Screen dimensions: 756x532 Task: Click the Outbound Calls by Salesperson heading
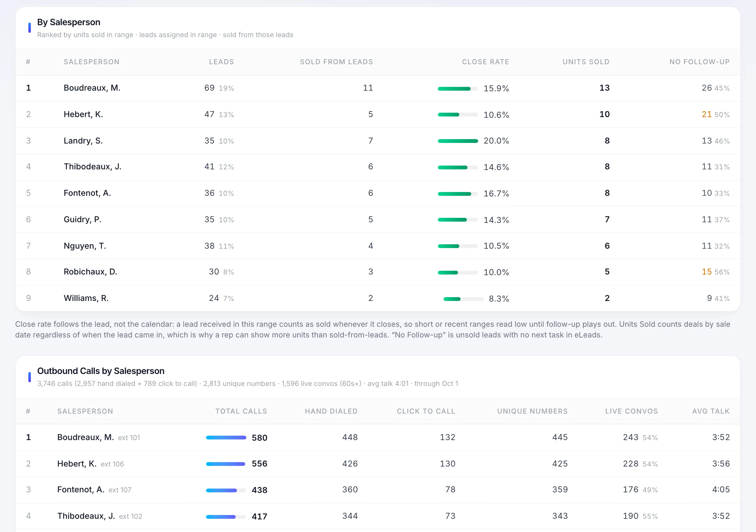(101, 371)
